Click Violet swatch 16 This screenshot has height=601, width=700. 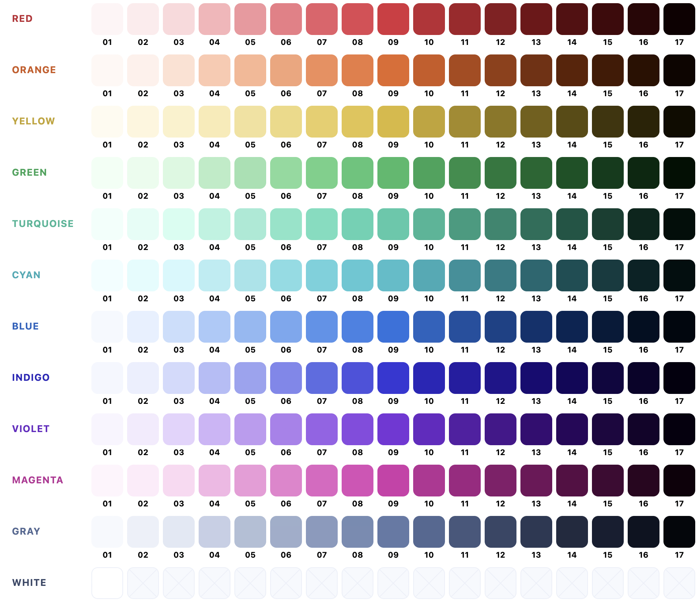coord(644,429)
